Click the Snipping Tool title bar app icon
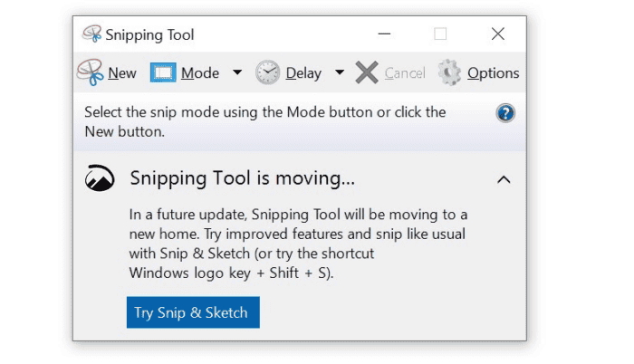 tap(91, 34)
